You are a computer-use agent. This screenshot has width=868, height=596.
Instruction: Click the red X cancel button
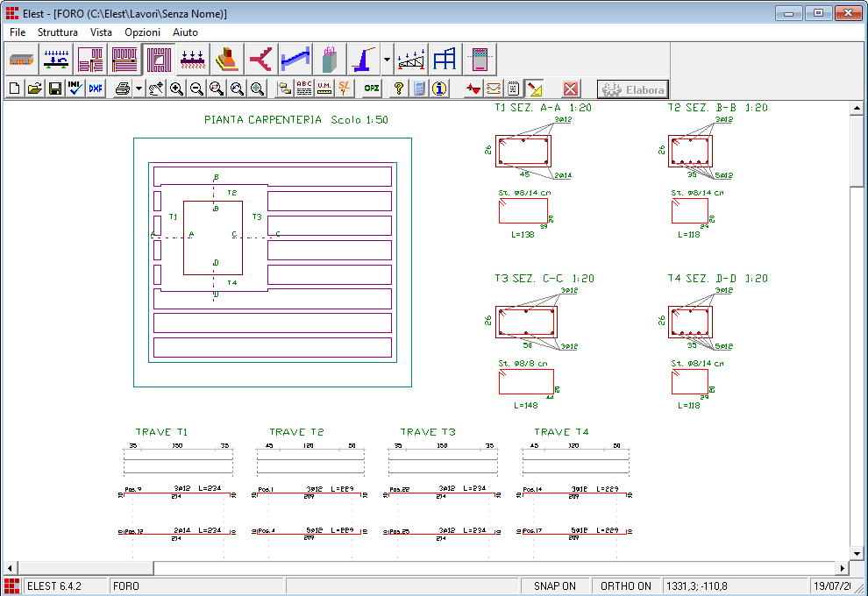point(571,89)
